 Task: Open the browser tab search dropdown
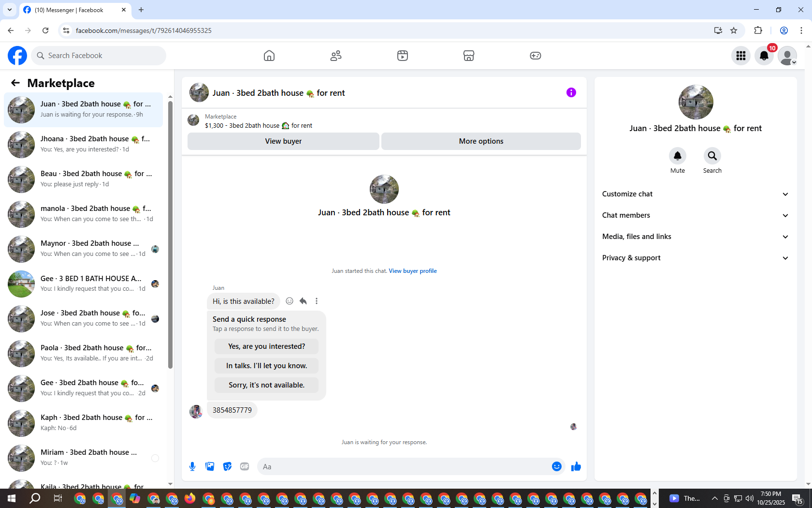9,10
